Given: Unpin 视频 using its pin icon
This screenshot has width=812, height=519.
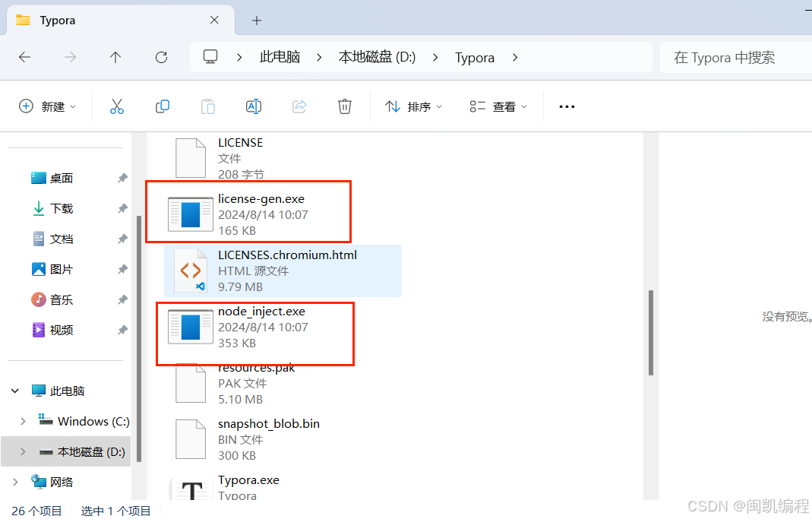Looking at the screenshot, I should pyautogui.click(x=123, y=330).
